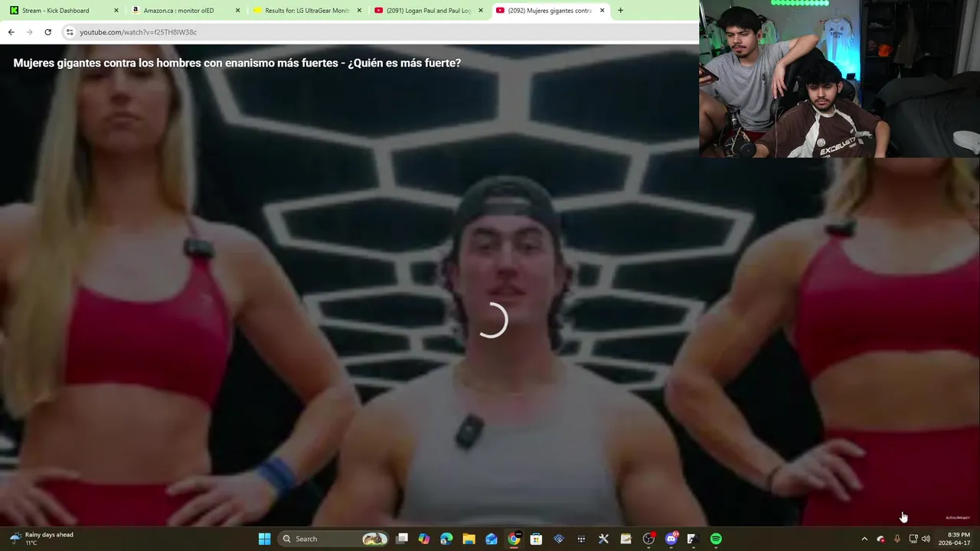Open Discord from the taskbar
The image size is (980, 551).
[x=671, y=539]
